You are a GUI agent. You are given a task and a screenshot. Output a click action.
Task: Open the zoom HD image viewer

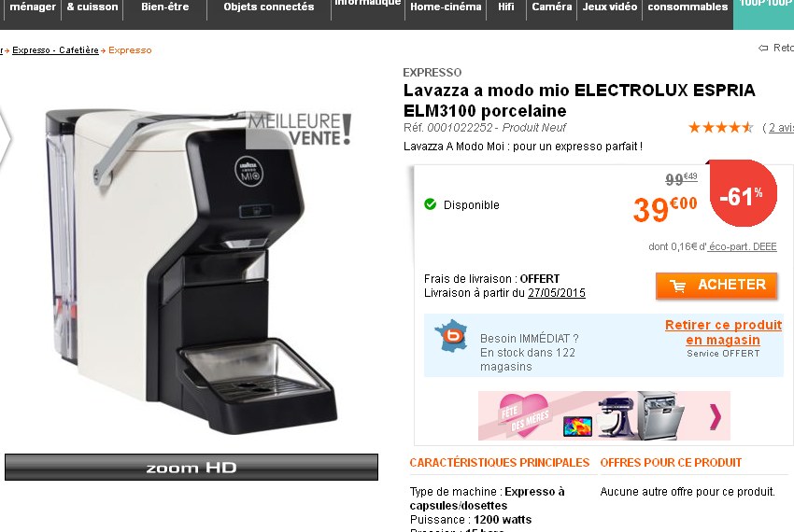tap(191, 467)
